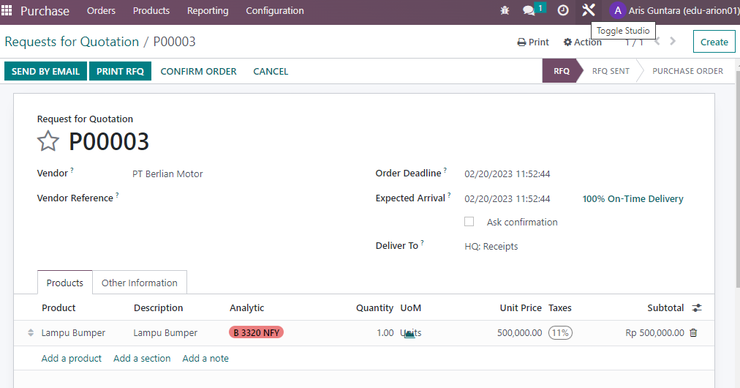Screen dimensions: 740x388
Task: Open the Reporting menu
Action: [x=208, y=10]
